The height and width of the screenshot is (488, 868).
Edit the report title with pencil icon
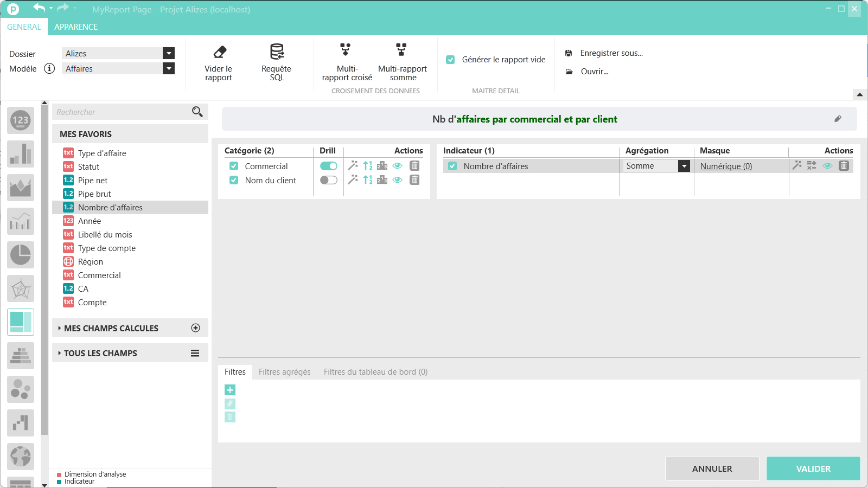pos(838,119)
